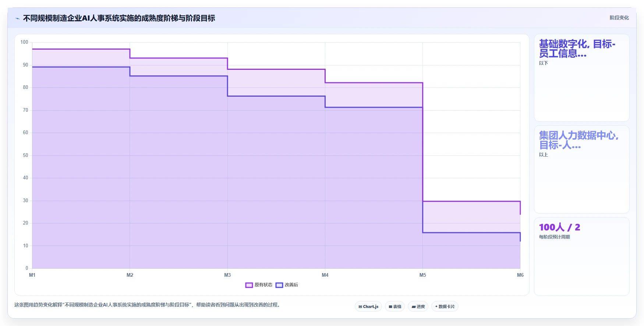The image size is (644, 326).
Task: Click the 阶段变化 label in header
Action: (x=619, y=18)
